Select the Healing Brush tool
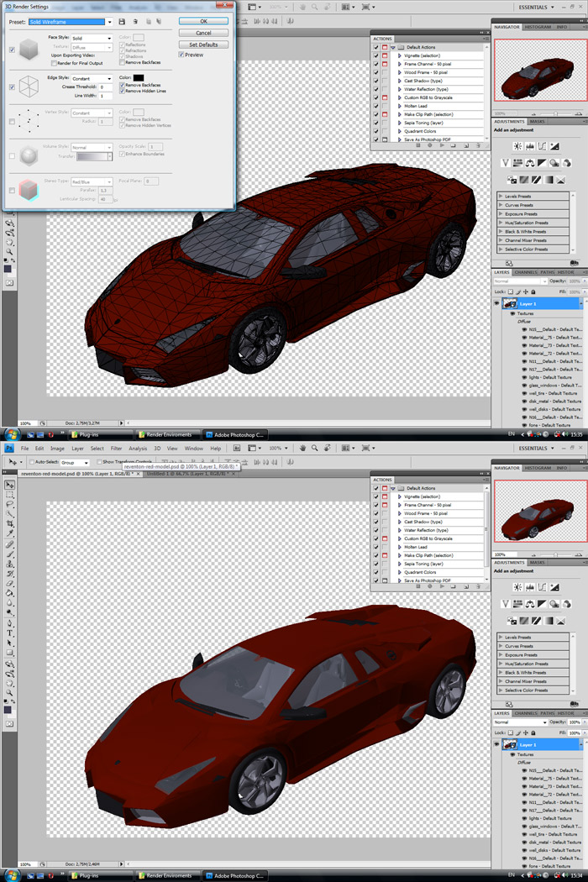The height and width of the screenshot is (882, 588). [x=9, y=544]
